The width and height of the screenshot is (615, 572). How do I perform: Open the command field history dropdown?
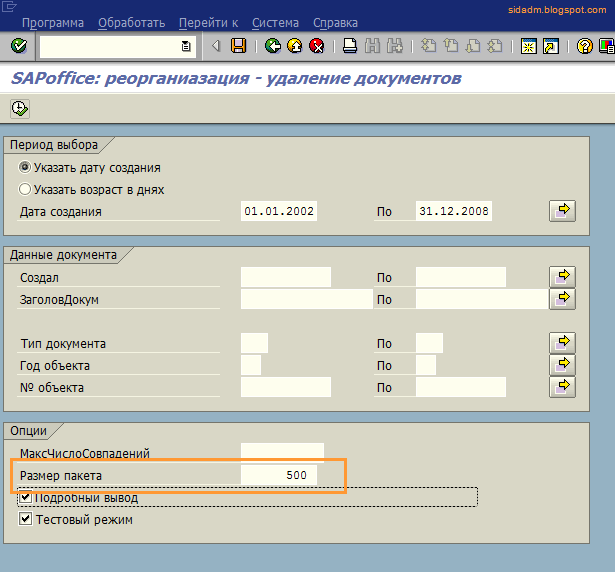[x=186, y=47]
